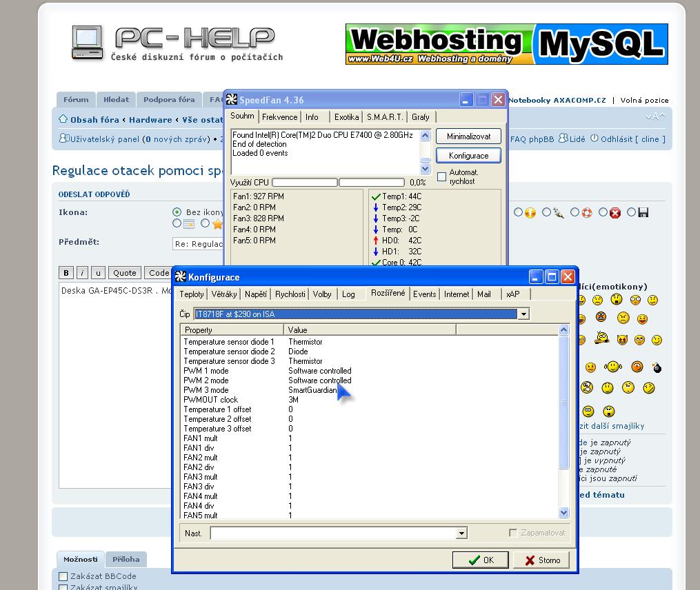Click the Předmět subject input field
The image size is (700, 590).
pos(198,244)
